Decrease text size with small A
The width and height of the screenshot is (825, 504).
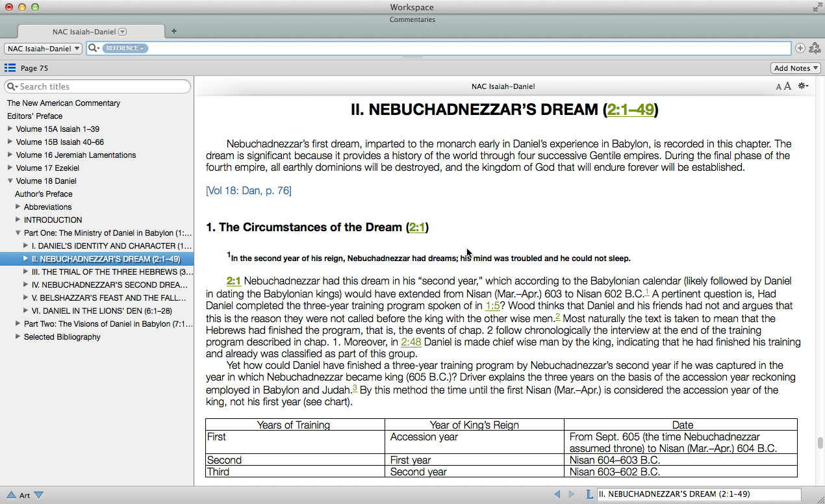click(x=779, y=87)
